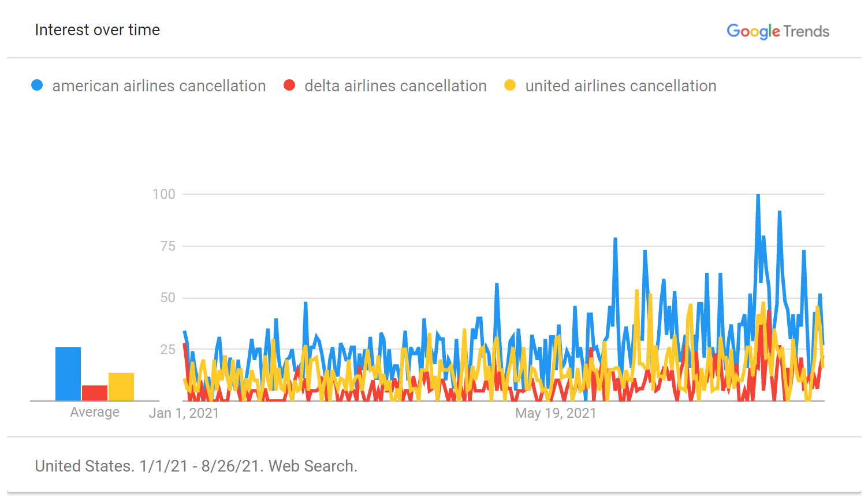Screen dimensions: 868x501
Task: Click the 100 value on the y-axis
Action: tap(164, 194)
